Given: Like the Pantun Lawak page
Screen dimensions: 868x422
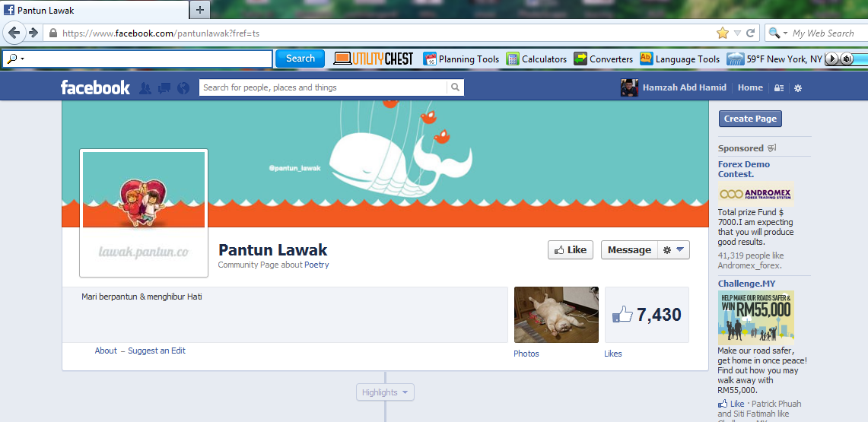Looking at the screenshot, I should [571, 250].
